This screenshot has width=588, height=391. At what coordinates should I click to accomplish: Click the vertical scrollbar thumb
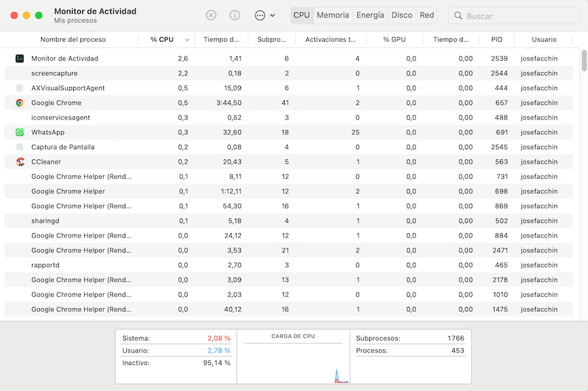click(584, 60)
